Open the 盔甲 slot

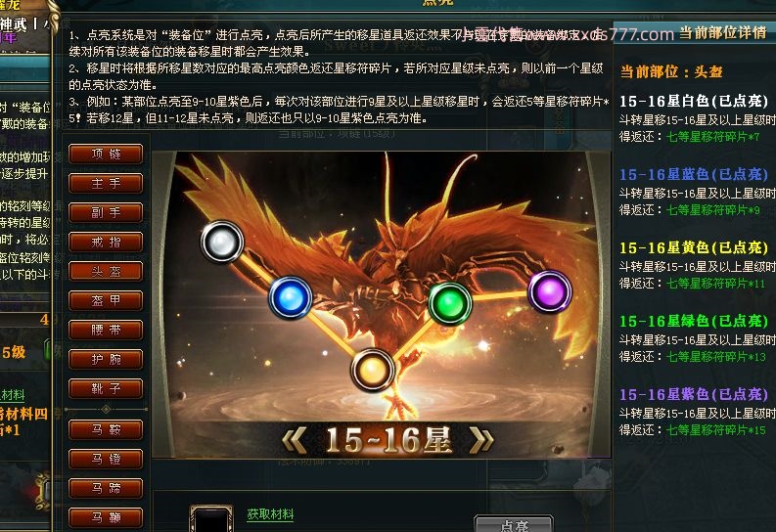(106, 300)
